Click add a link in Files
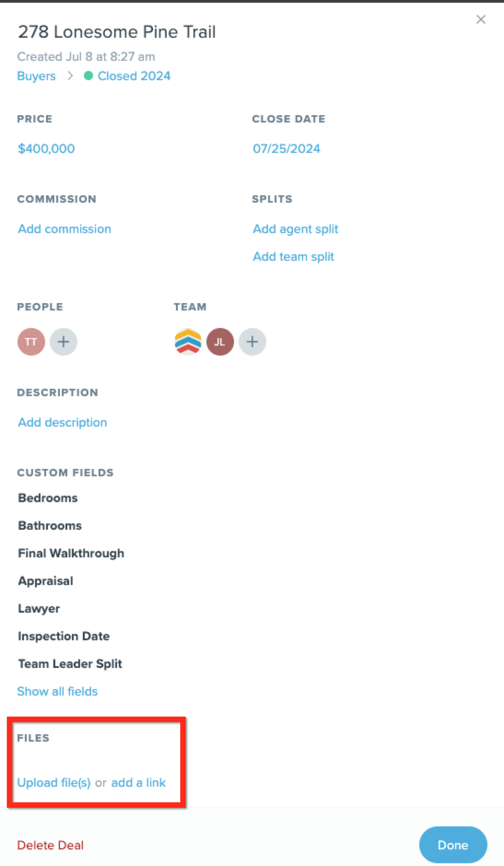The image size is (504, 866). 138,783
